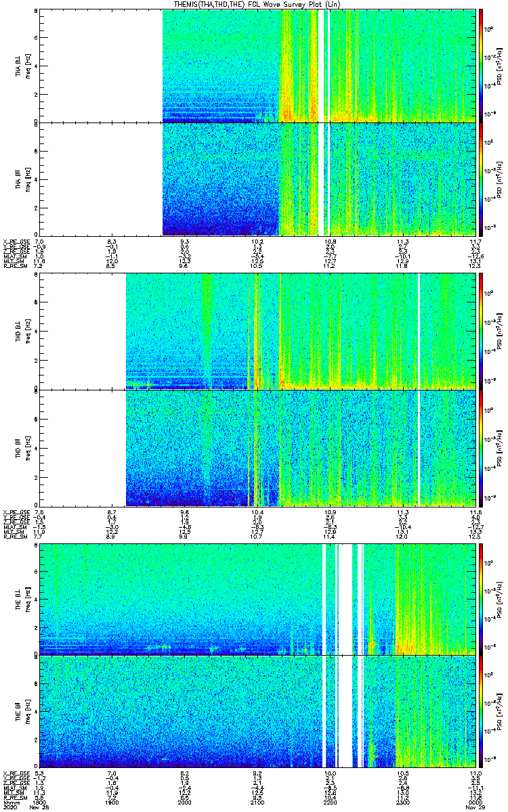Click inside the THE B-perpendicular spectrogram panel
Viewport: 508px width, 812px height.
257,599
